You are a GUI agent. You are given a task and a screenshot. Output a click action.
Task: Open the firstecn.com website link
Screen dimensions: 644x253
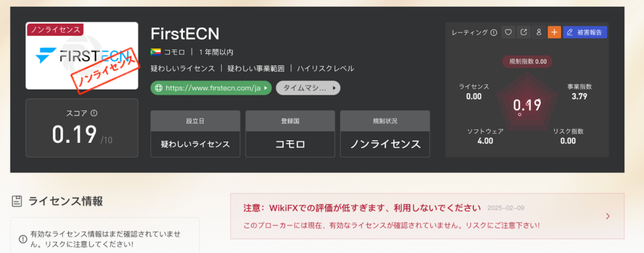[211, 88]
